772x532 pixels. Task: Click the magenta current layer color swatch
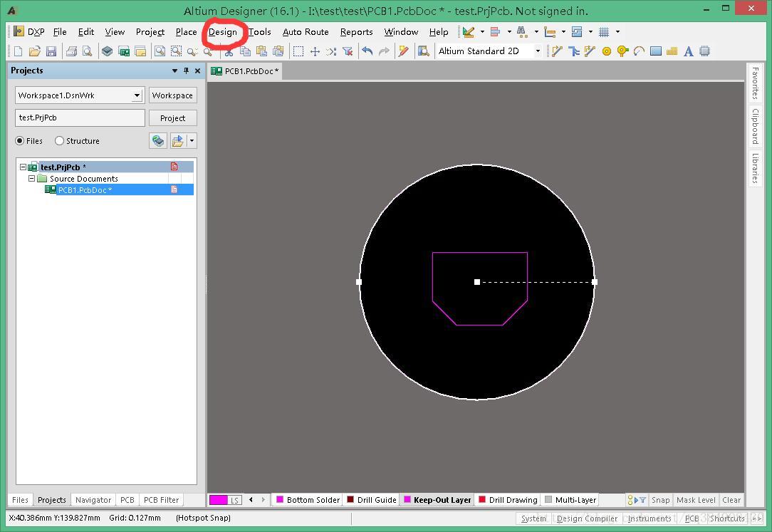[219, 500]
